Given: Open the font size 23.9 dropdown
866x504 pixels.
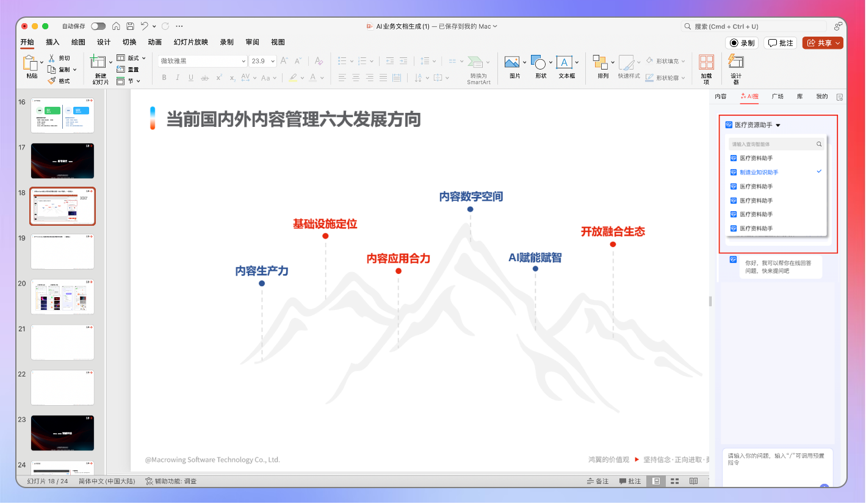Looking at the screenshot, I should tap(272, 61).
